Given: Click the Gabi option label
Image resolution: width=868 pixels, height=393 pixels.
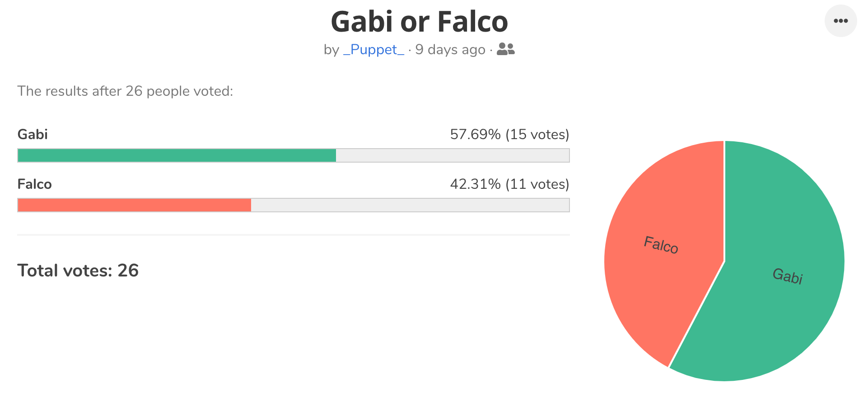Looking at the screenshot, I should [x=33, y=134].
